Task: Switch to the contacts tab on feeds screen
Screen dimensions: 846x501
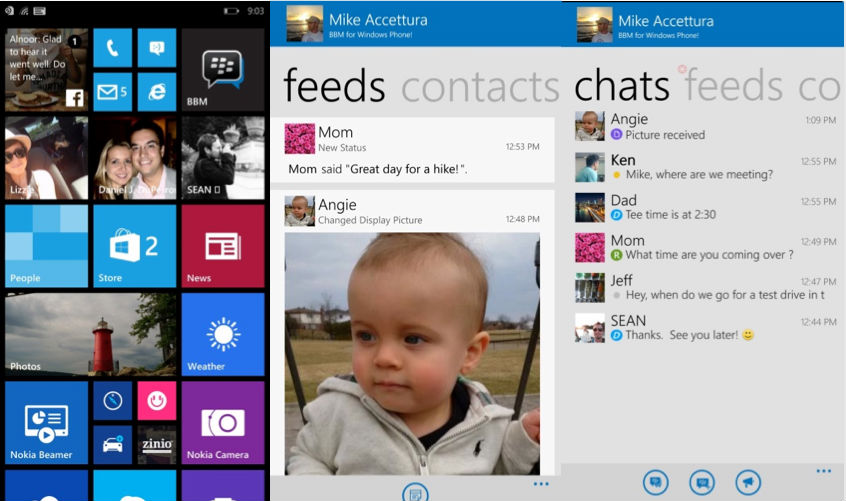Action: tap(480, 86)
